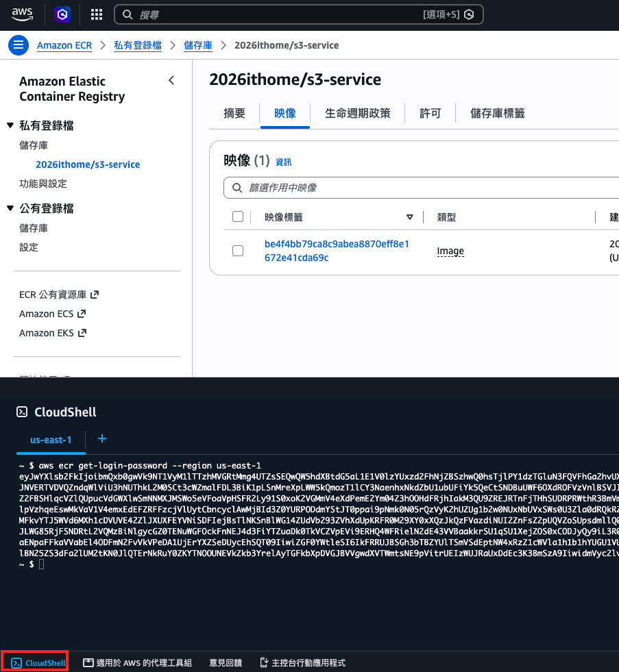Viewport: 619px width, 672px height.
Task: Click the 類型 column header
Action: tap(446, 217)
